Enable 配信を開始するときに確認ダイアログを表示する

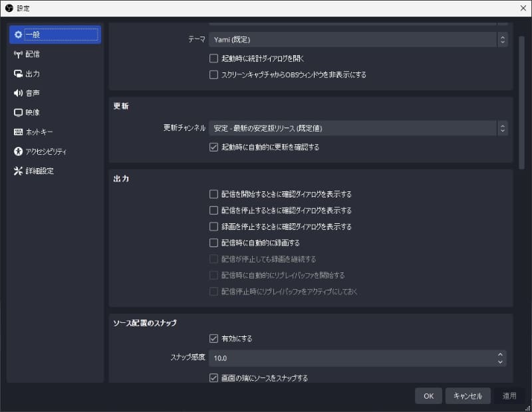[x=214, y=194]
